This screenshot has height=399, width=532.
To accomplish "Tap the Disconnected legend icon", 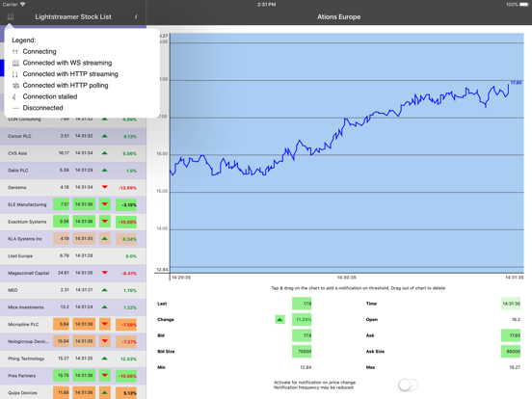I will [x=15, y=108].
